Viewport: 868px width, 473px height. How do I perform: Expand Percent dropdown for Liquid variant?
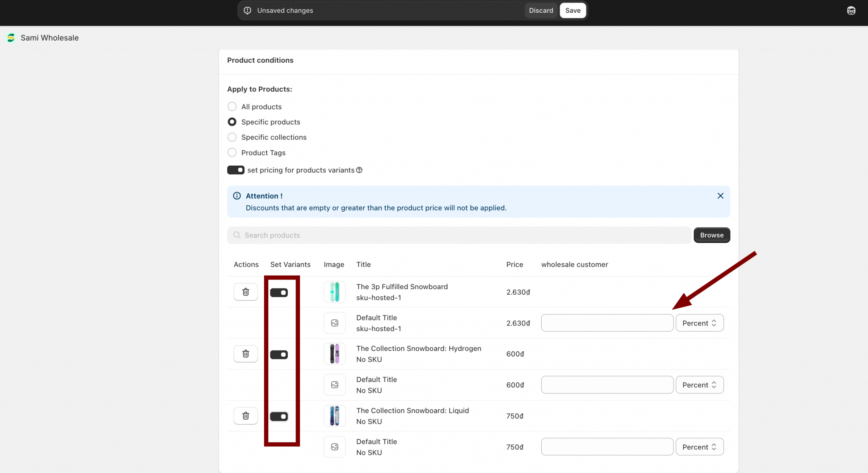[x=699, y=447]
